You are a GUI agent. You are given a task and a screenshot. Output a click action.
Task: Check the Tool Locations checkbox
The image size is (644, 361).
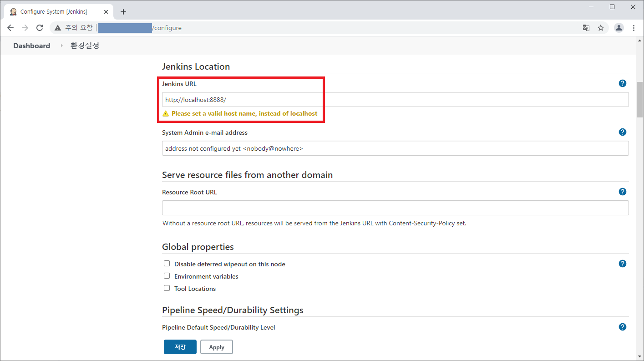(167, 288)
